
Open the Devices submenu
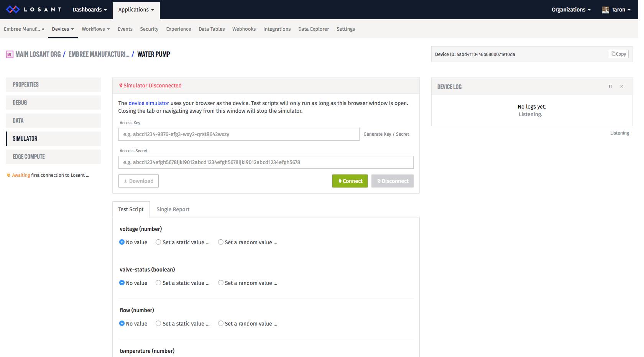click(63, 29)
